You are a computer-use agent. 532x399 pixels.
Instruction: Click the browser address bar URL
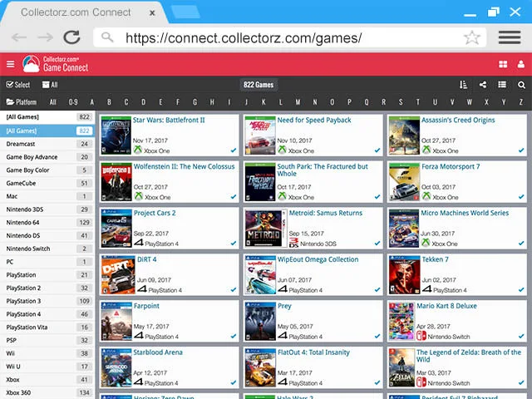(x=244, y=38)
